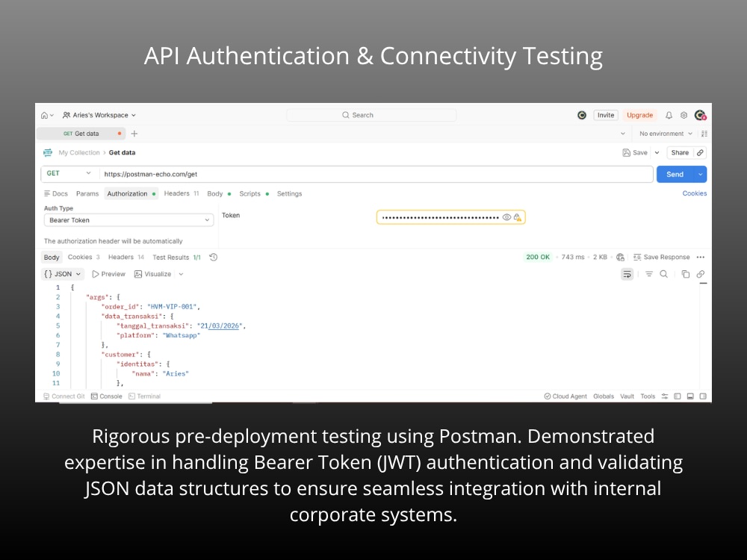Open My Collection breadcrumb
Viewport: 747px width, 560px height.
[79, 153]
